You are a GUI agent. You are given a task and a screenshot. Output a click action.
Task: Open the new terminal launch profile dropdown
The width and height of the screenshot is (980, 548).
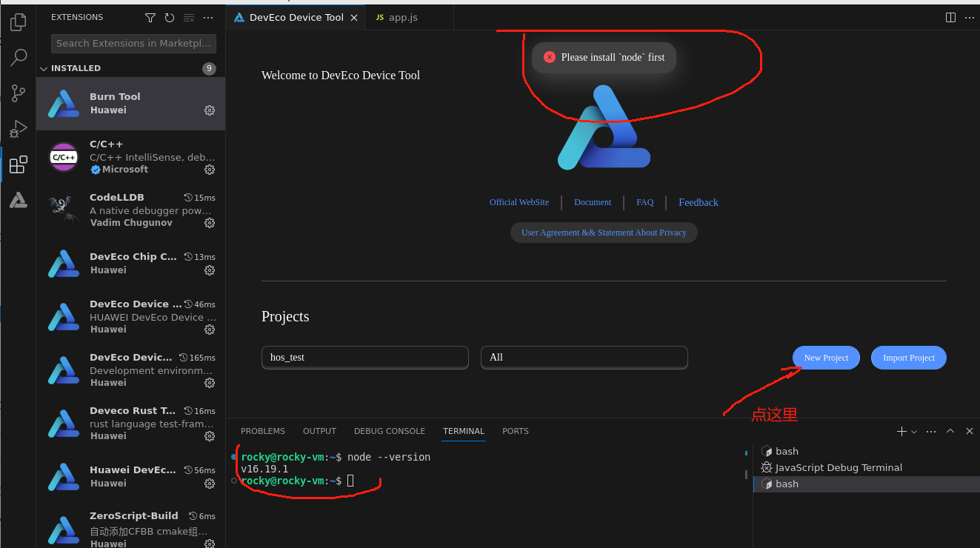[914, 432]
